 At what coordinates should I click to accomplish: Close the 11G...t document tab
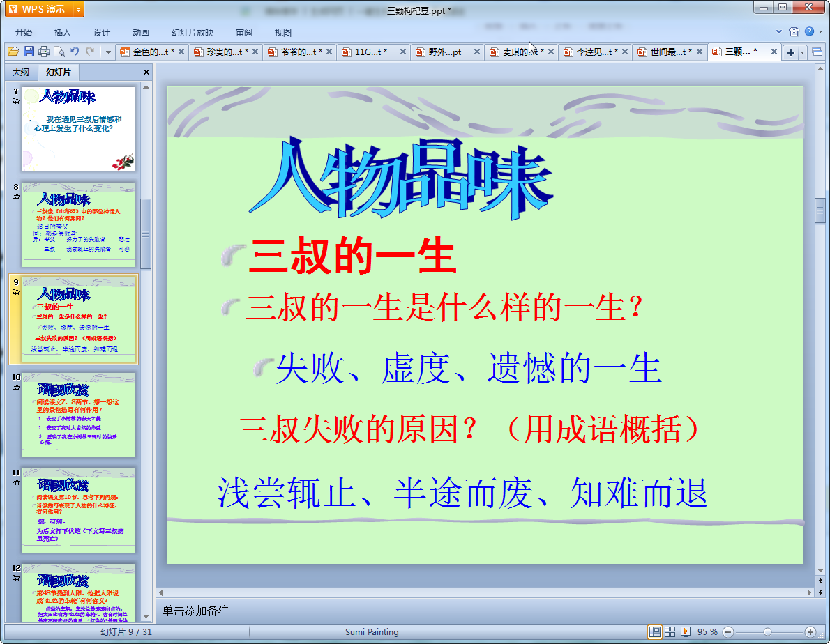pos(403,52)
